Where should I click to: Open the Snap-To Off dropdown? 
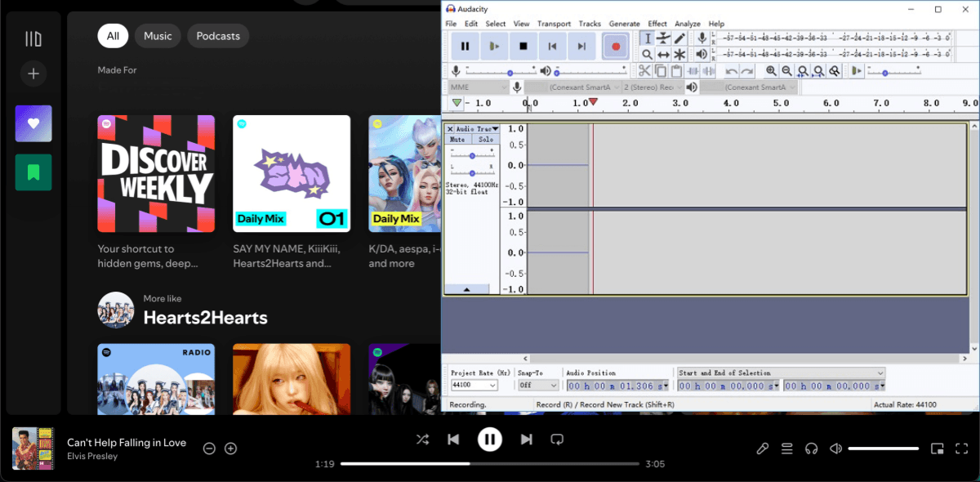tap(538, 386)
